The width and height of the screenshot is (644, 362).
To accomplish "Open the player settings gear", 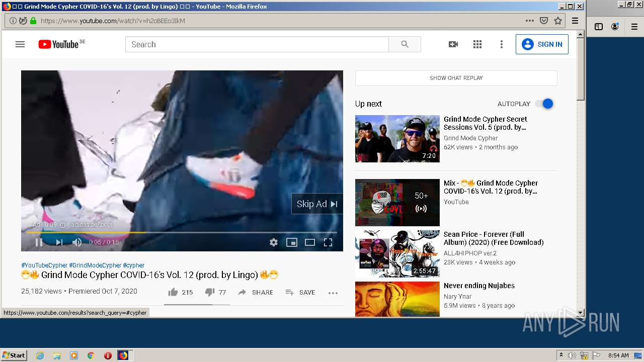I will [x=274, y=242].
